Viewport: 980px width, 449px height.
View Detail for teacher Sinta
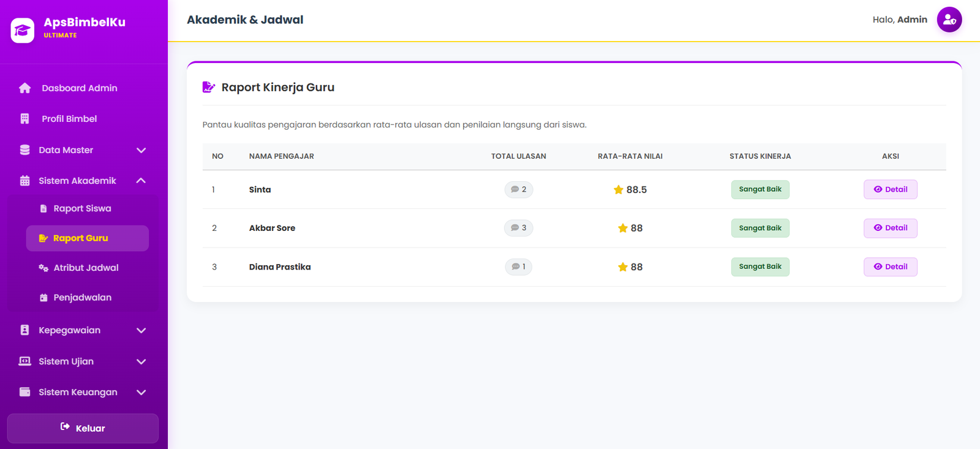(x=891, y=189)
